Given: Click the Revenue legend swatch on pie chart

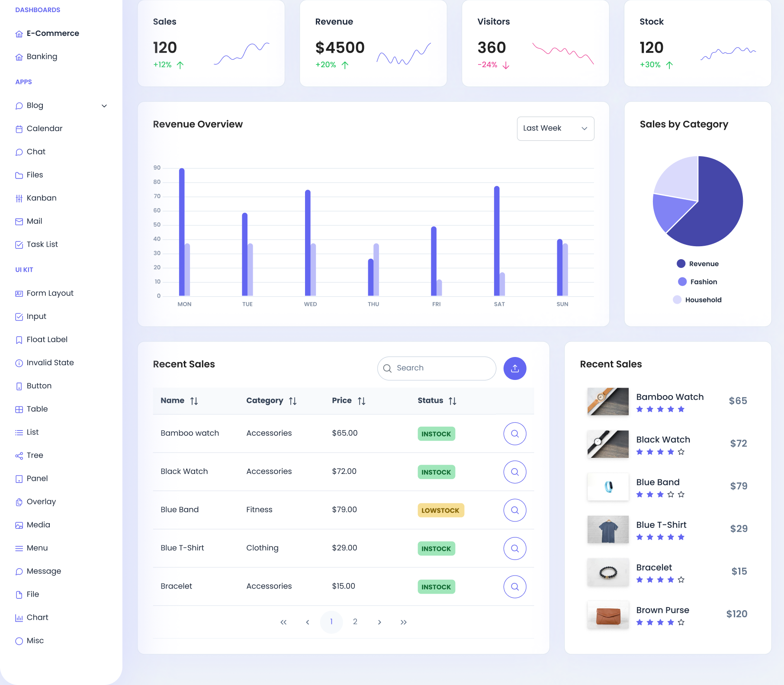Looking at the screenshot, I should coord(681,264).
